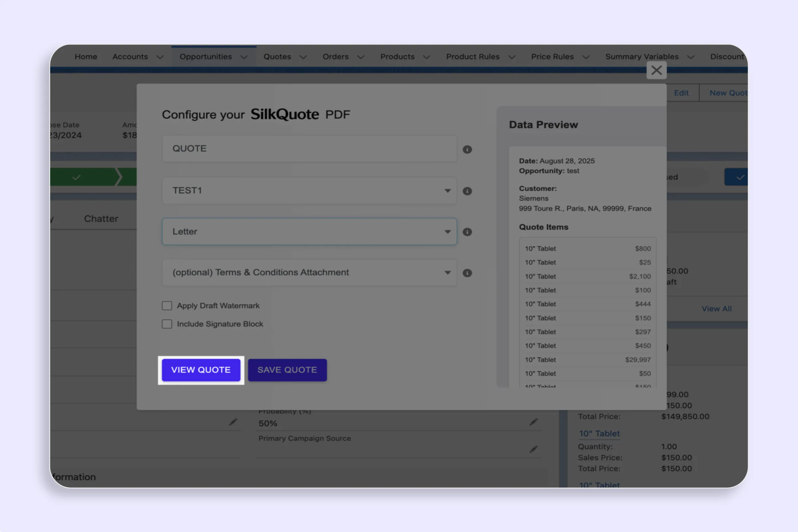Click info icon beside TEST1 dropdown
Image resolution: width=798 pixels, height=532 pixels.
coord(467,191)
